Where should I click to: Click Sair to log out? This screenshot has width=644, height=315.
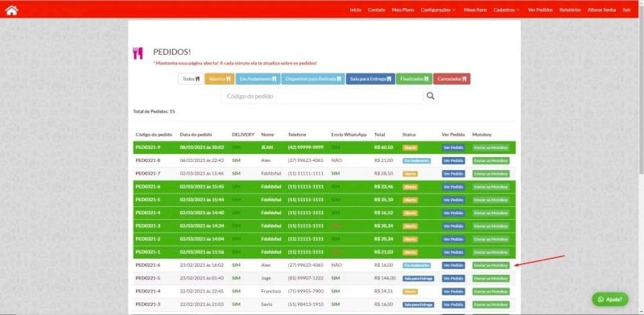626,10
